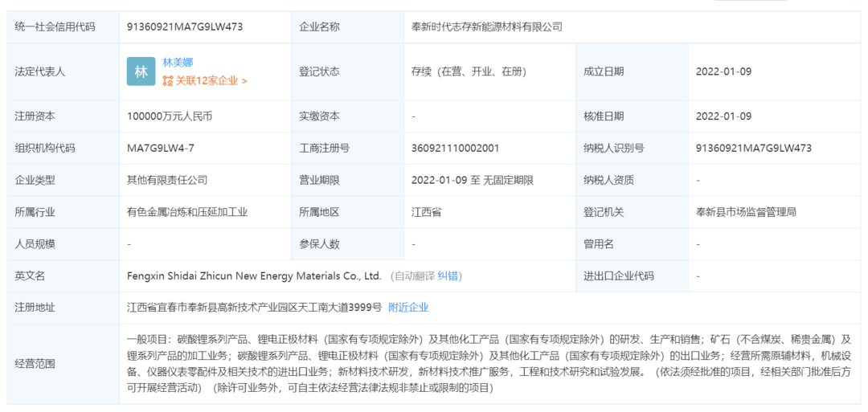Image resolution: width=868 pixels, height=412 pixels.
Task: Click the related-companies network icon
Action: point(168,81)
